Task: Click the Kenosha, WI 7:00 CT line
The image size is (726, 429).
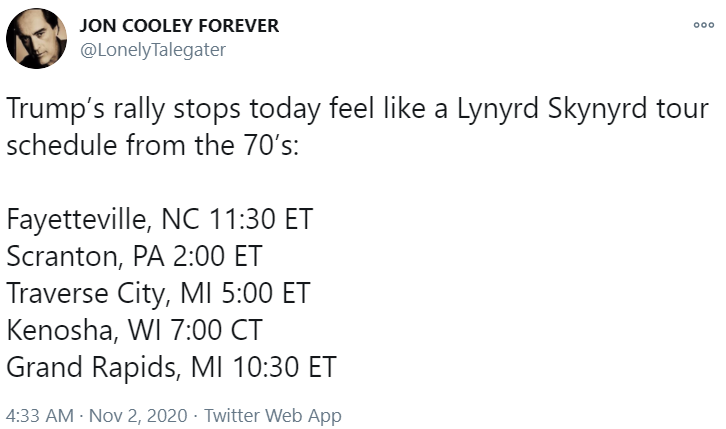Action: tap(134, 330)
